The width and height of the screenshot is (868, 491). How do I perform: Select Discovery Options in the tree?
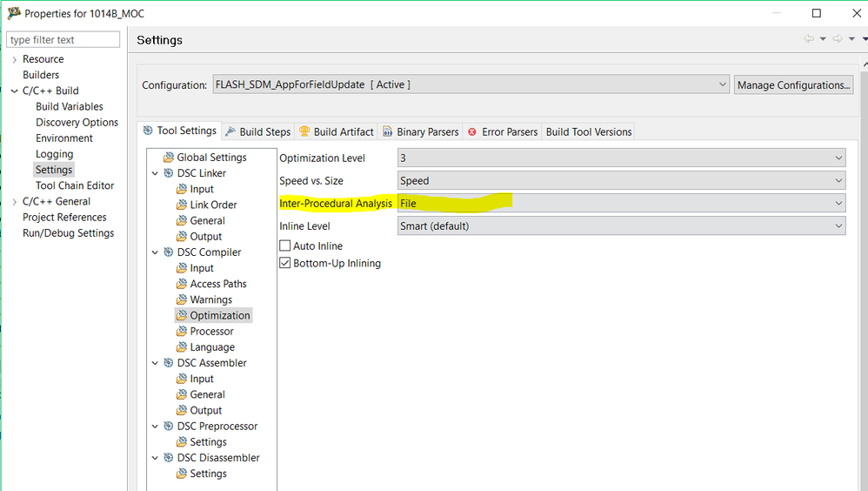point(77,123)
